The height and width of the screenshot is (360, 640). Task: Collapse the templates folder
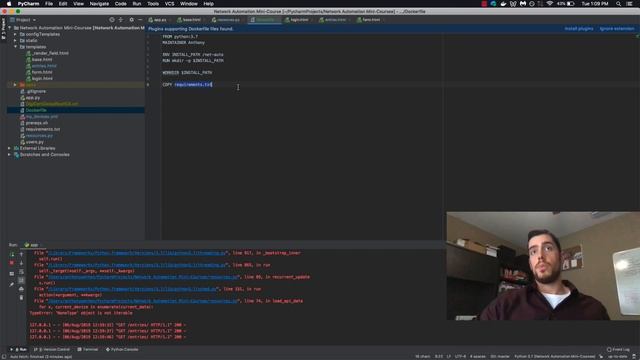coord(16,47)
